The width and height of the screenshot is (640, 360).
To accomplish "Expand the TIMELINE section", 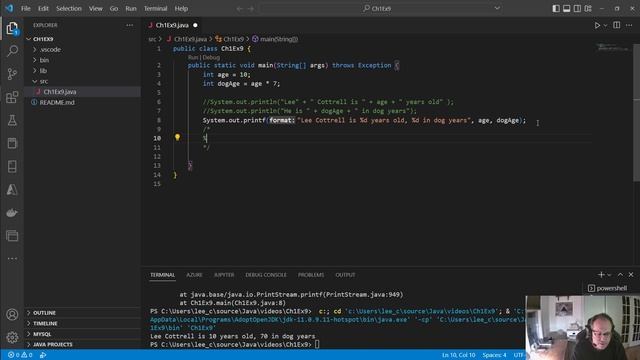I will pyautogui.click(x=45, y=323).
